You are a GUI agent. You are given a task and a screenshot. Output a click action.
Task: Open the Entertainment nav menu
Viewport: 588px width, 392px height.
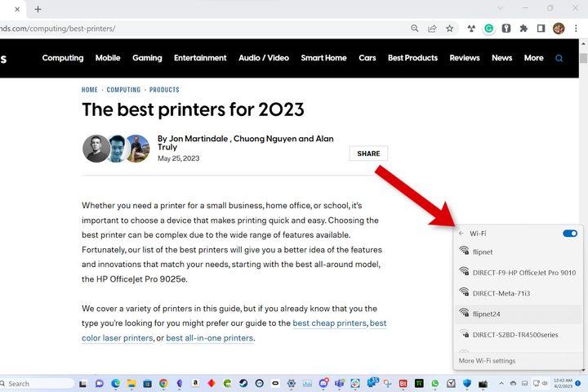click(x=200, y=58)
